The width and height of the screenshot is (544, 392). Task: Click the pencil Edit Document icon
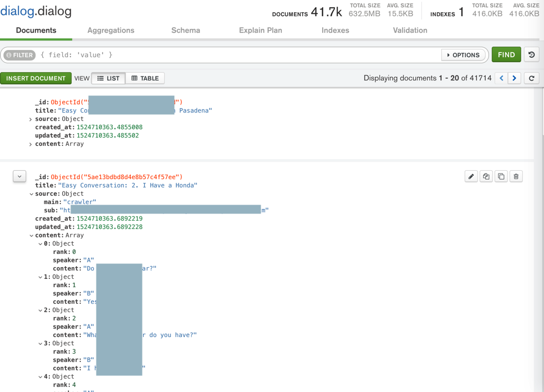(x=471, y=176)
